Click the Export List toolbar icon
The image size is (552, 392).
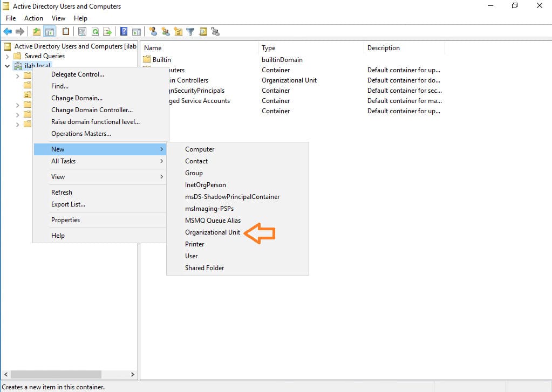point(107,32)
